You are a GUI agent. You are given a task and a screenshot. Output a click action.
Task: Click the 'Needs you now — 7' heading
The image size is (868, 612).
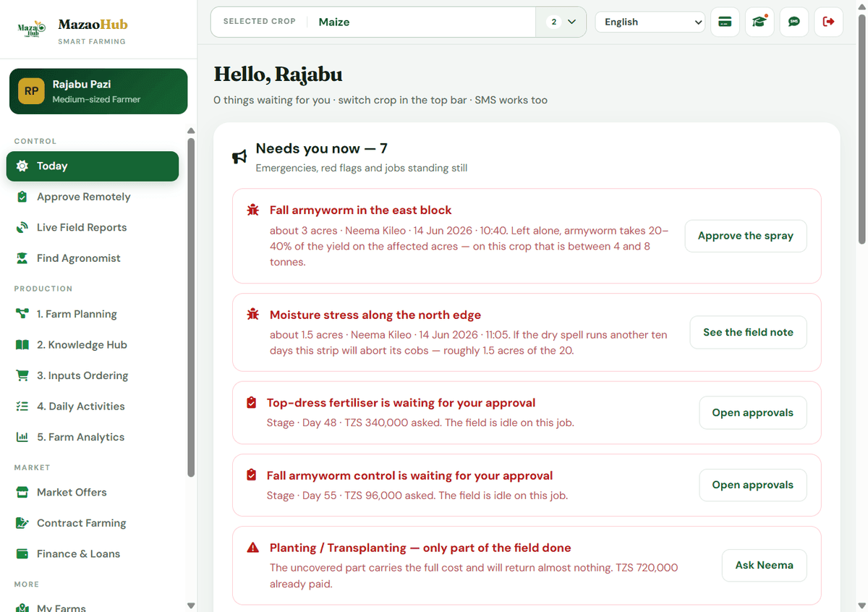point(321,148)
